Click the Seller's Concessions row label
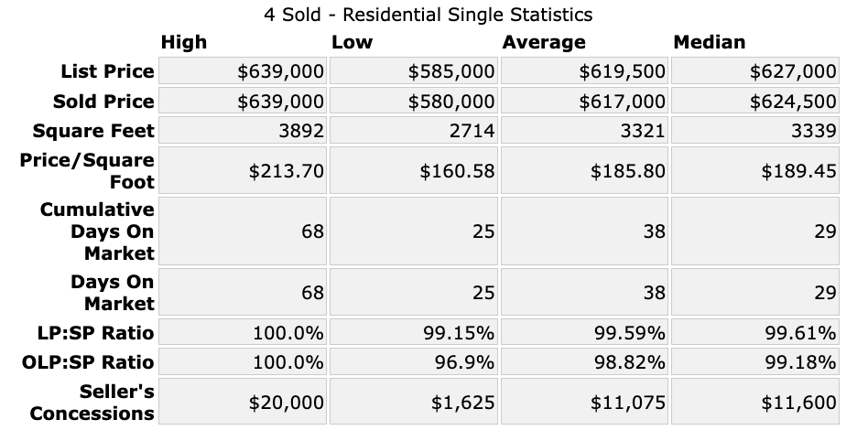 [92, 403]
